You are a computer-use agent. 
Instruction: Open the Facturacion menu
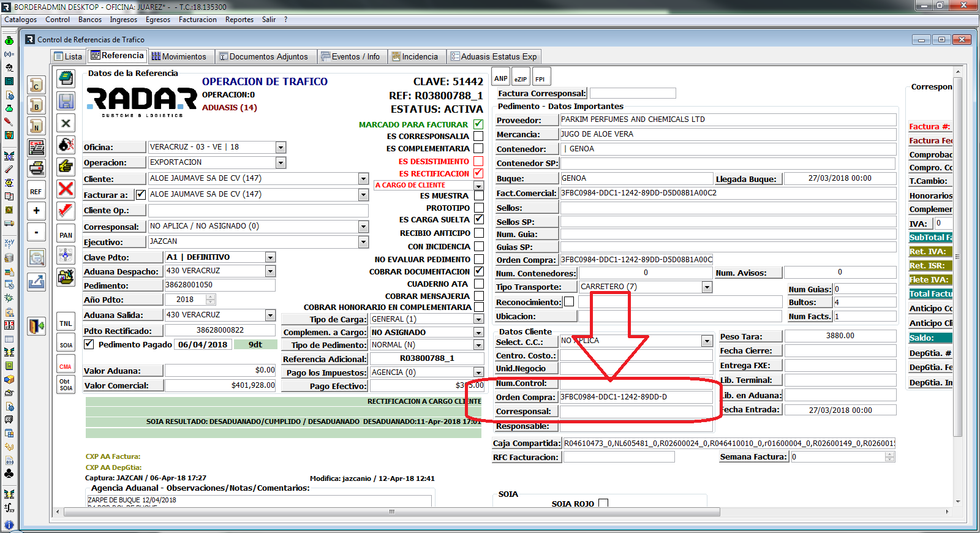pos(198,20)
